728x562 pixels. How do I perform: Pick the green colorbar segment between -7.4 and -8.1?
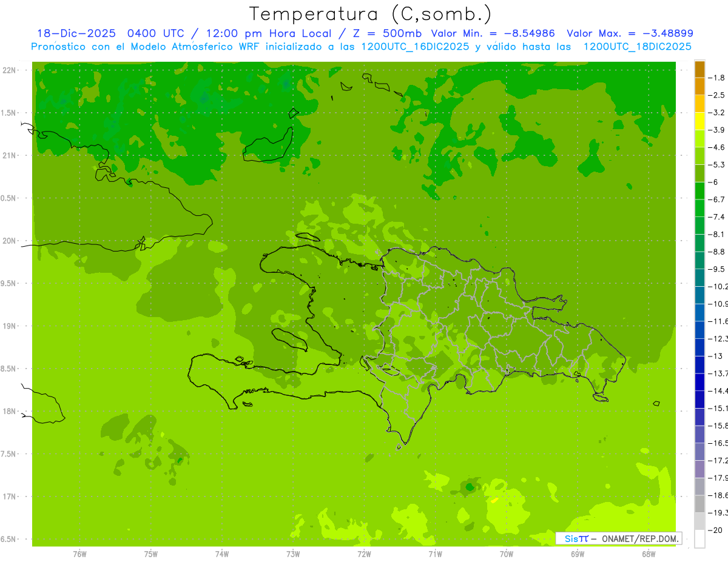[700, 226]
